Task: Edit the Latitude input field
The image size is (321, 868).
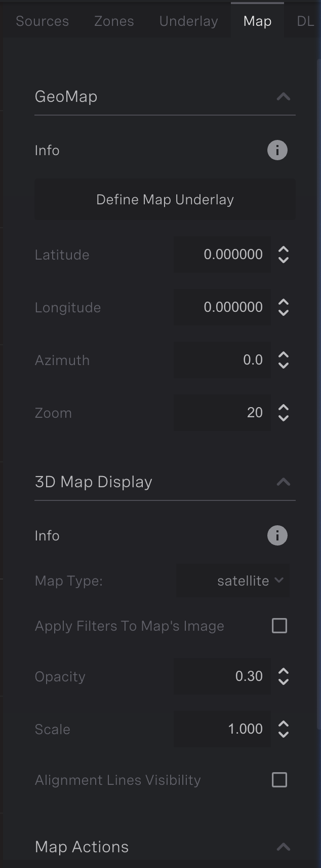Action: coord(223,255)
